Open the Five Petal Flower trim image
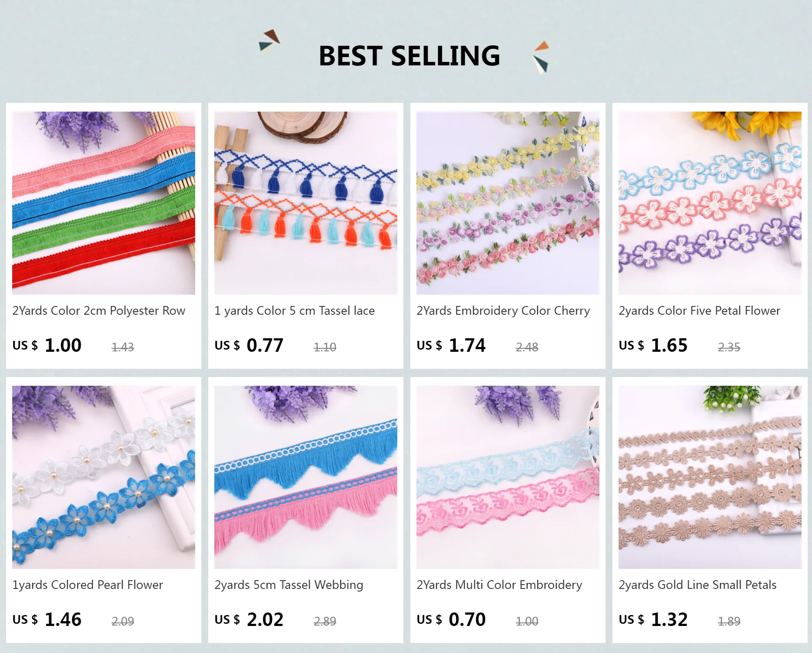The image size is (812, 653). pos(710,203)
